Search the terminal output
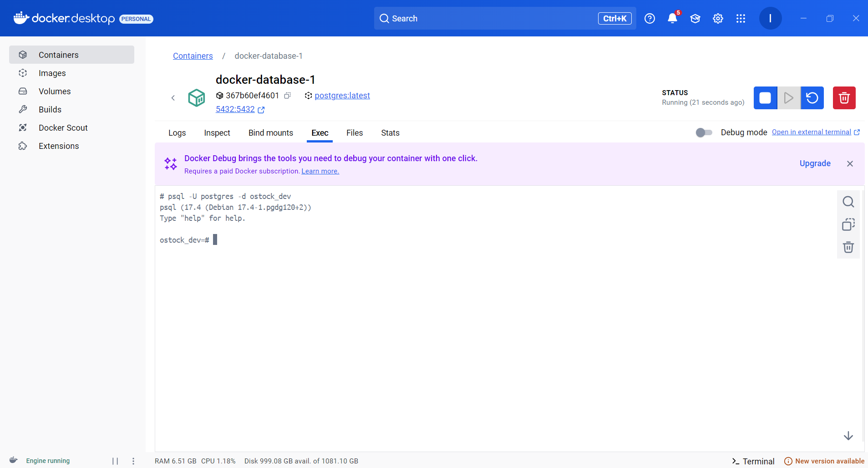 (x=848, y=202)
